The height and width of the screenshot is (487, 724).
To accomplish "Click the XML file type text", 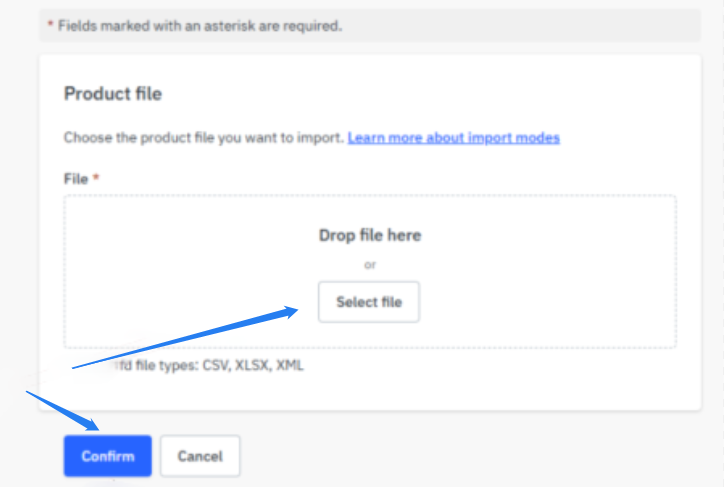I will click(x=290, y=366).
